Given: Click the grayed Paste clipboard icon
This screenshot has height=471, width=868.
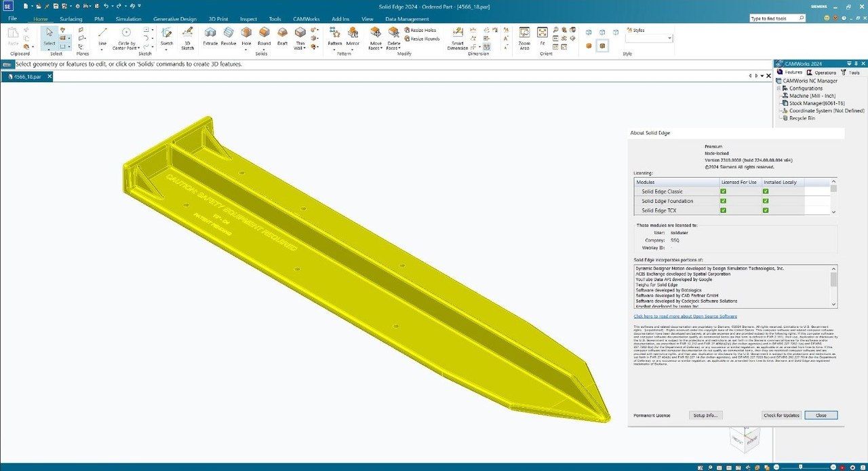Looking at the screenshot, I should point(14,35).
